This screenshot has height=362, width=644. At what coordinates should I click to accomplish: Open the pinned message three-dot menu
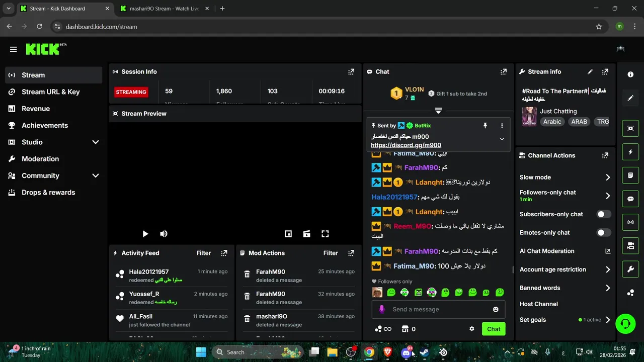502,126
